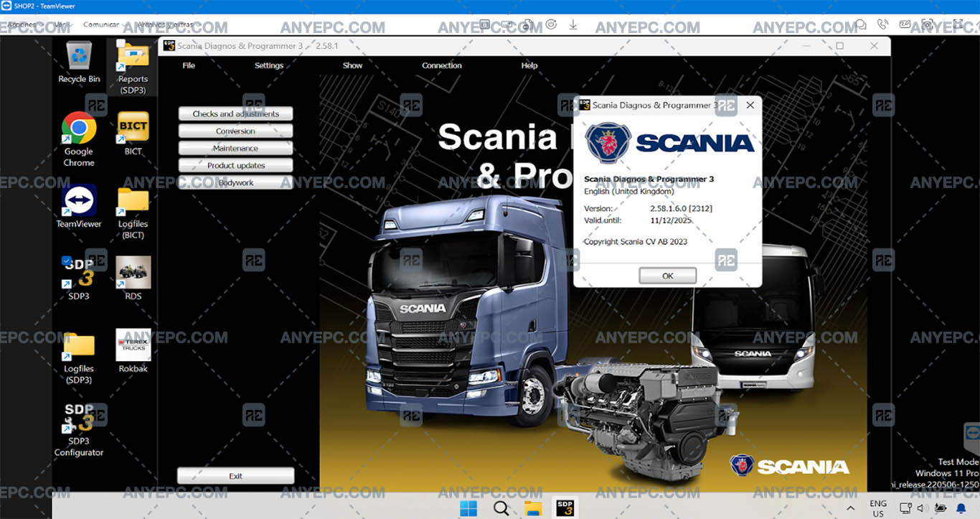Click the volume speaker icon in tray
This screenshot has width=980, height=519.
coord(921,508)
